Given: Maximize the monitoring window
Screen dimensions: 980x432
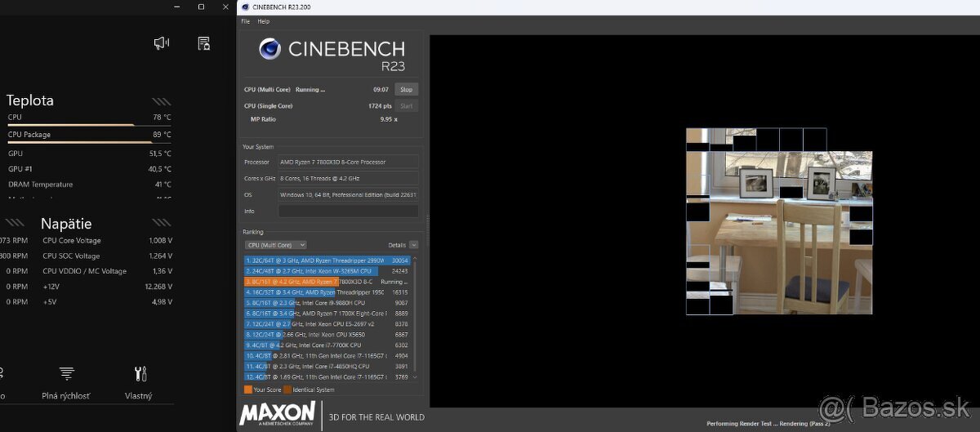Looking at the screenshot, I should 202,7.
